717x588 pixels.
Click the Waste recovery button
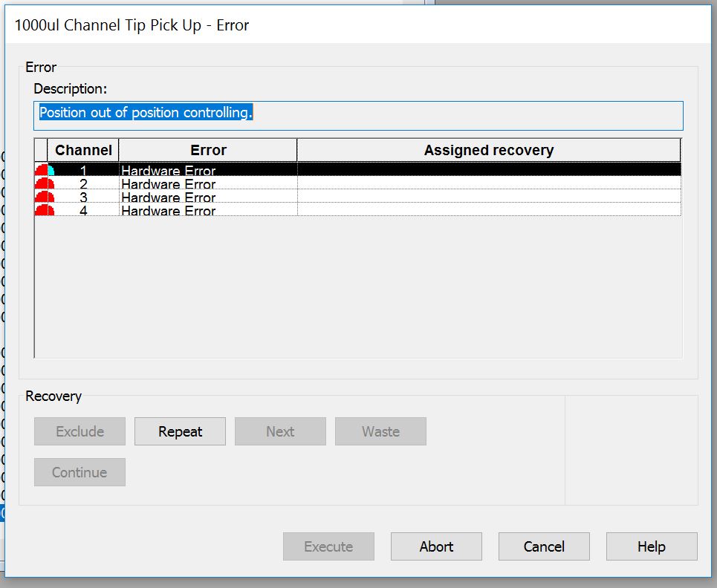[x=380, y=431]
